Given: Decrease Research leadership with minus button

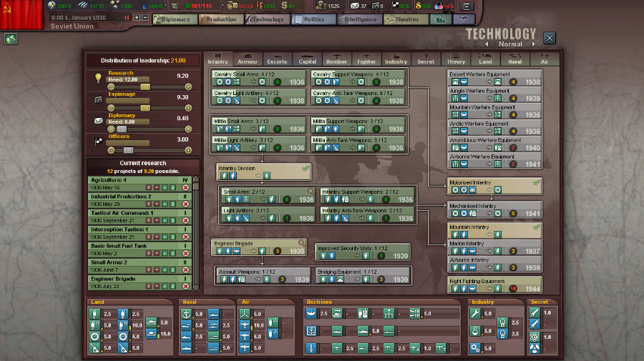Looking at the screenshot, I should pos(111,86).
